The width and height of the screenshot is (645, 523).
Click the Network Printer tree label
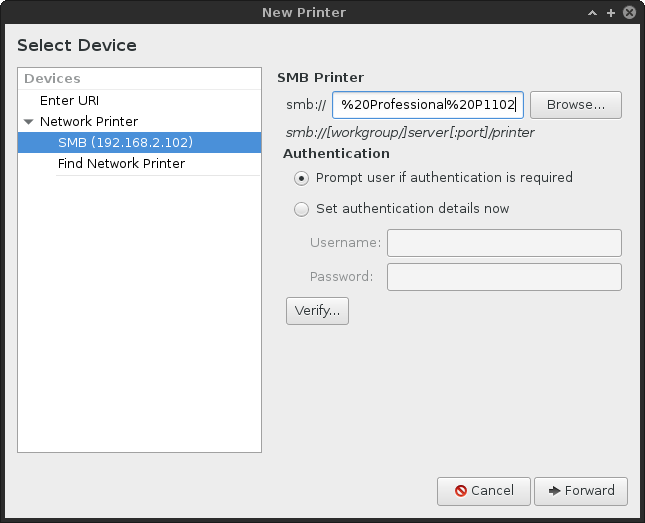pyautogui.click(x=89, y=122)
